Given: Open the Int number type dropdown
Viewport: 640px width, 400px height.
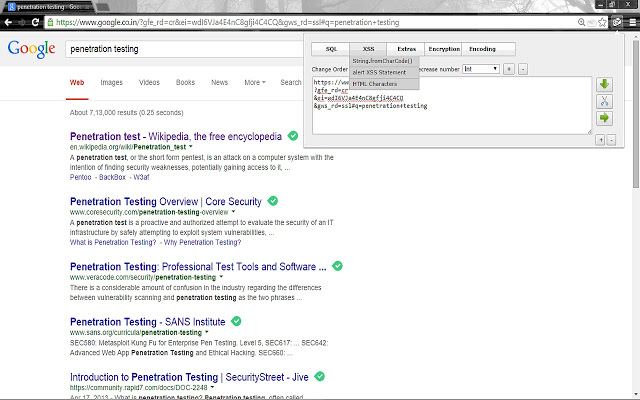Looking at the screenshot, I should point(481,69).
